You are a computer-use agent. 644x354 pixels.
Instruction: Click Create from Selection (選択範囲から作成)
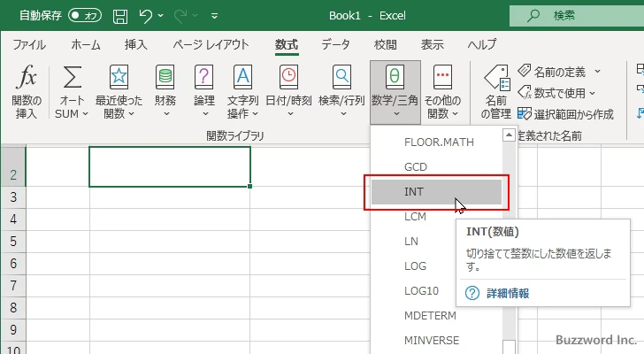(565, 114)
